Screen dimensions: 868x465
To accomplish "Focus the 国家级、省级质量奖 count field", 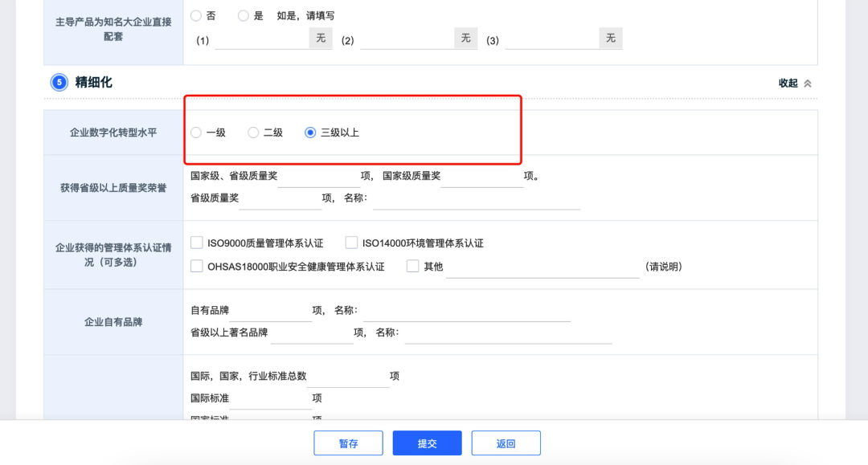I will click(319, 177).
